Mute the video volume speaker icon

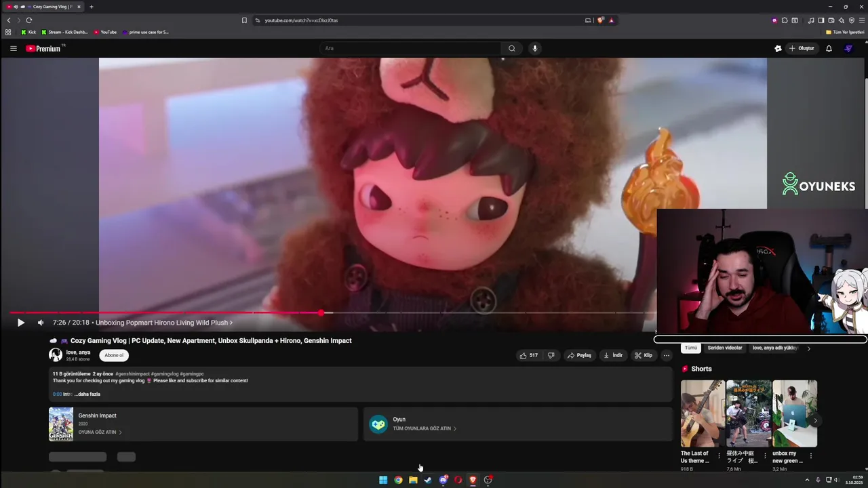pyautogui.click(x=41, y=323)
